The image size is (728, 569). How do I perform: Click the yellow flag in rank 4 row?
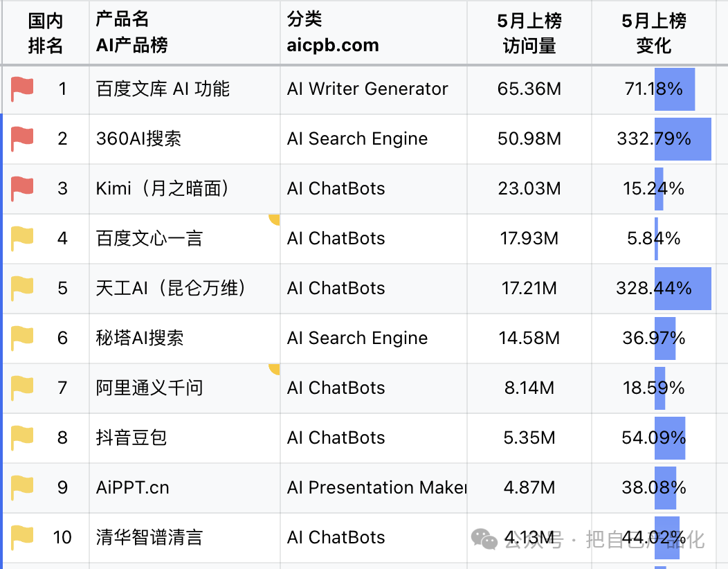pos(22,238)
